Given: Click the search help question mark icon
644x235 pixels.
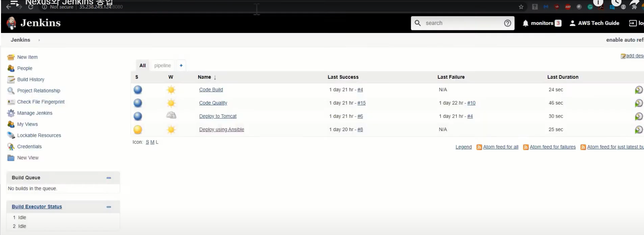Looking at the screenshot, I should (507, 23).
